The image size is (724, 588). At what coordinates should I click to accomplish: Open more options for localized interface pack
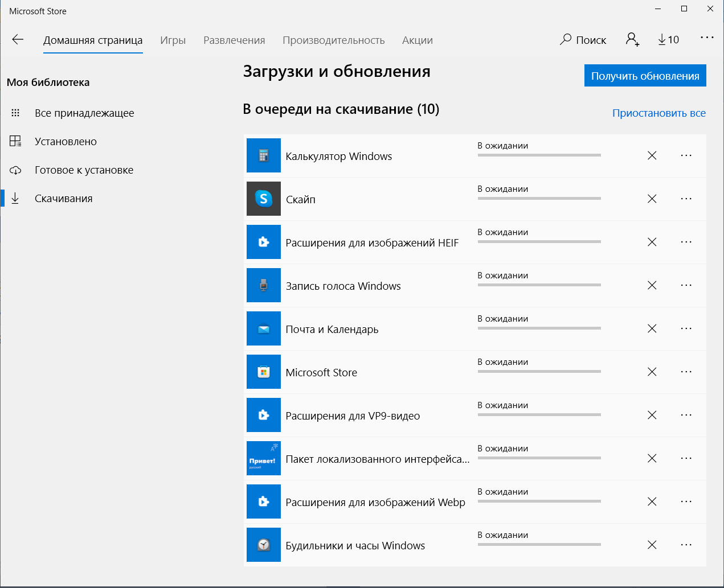coord(686,458)
